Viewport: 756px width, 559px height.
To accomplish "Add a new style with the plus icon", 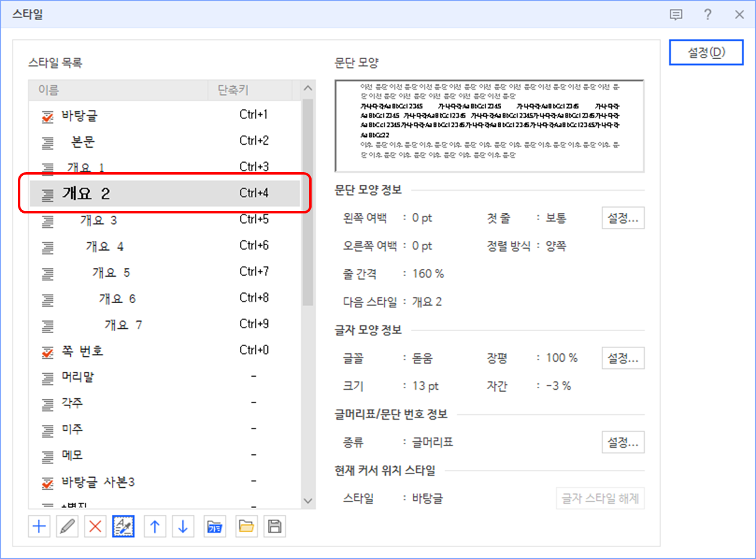I will (x=39, y=526).
